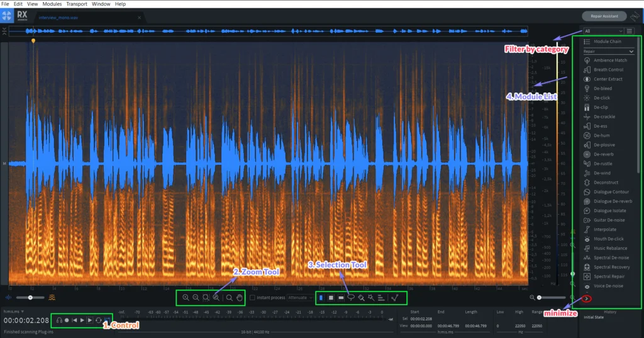Select the Frequency selection tool

coord(341,298)
